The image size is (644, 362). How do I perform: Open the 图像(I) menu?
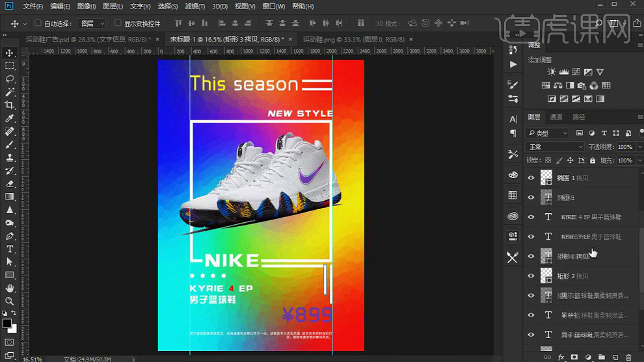click(x=87, y=6)
